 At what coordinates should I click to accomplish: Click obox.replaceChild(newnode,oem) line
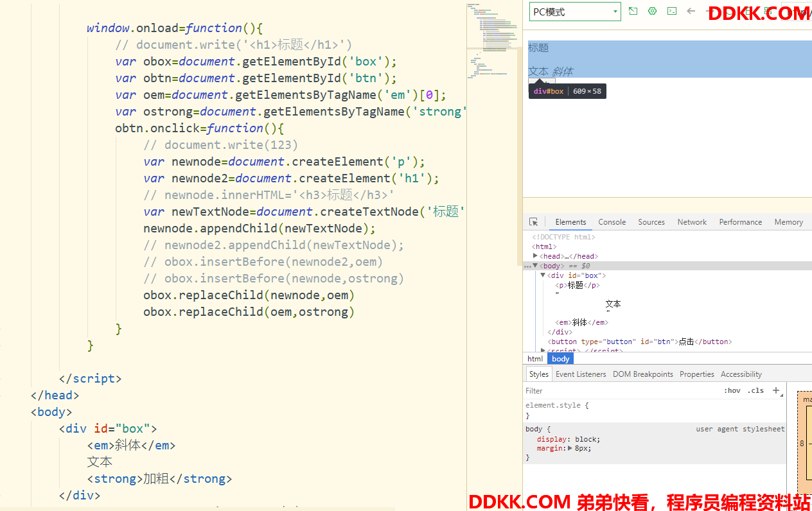[x=249, y=295]
